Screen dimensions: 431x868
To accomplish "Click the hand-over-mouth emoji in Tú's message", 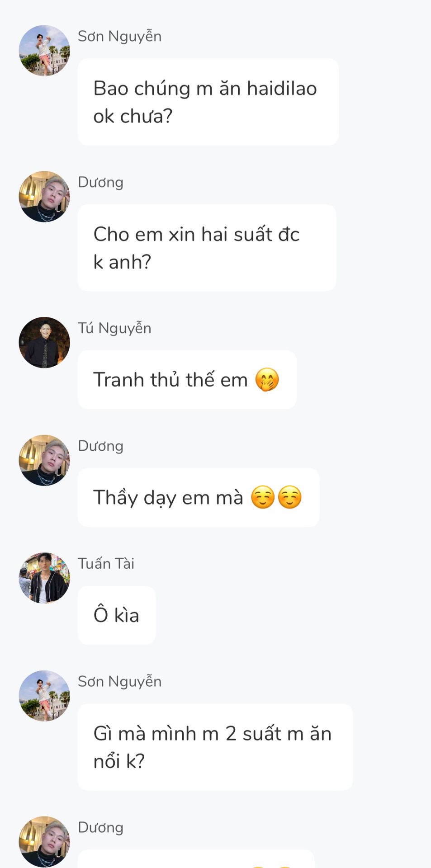I will tap(267, 380).
